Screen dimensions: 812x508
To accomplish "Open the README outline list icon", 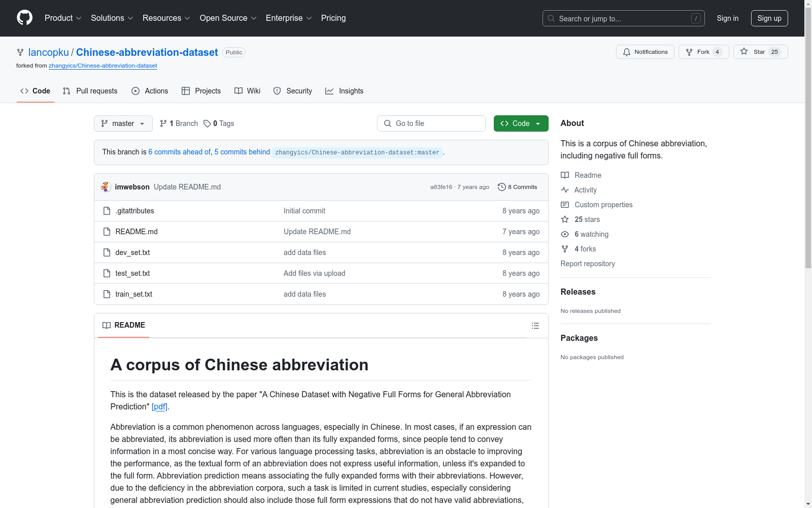I will pos(535,326).
